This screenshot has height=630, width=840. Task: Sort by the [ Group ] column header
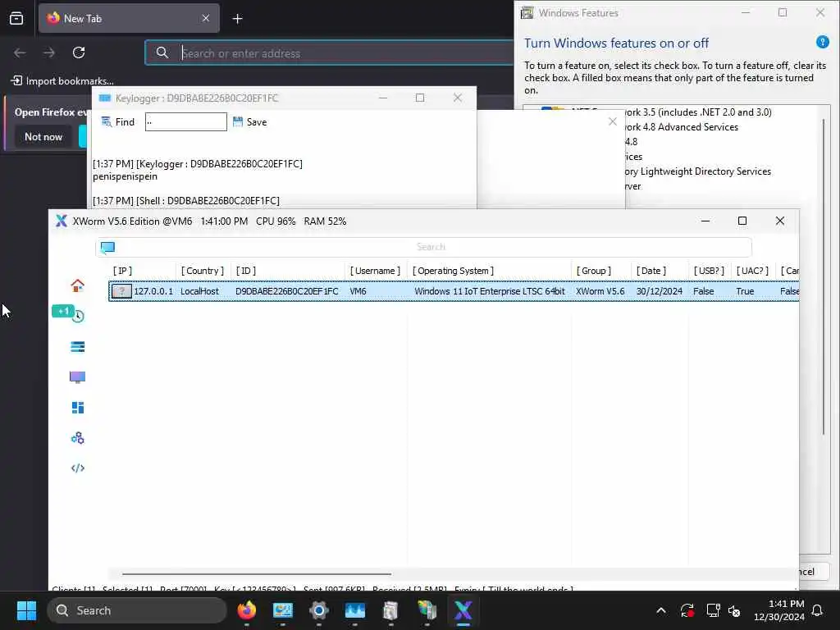(x=594, y=271)
